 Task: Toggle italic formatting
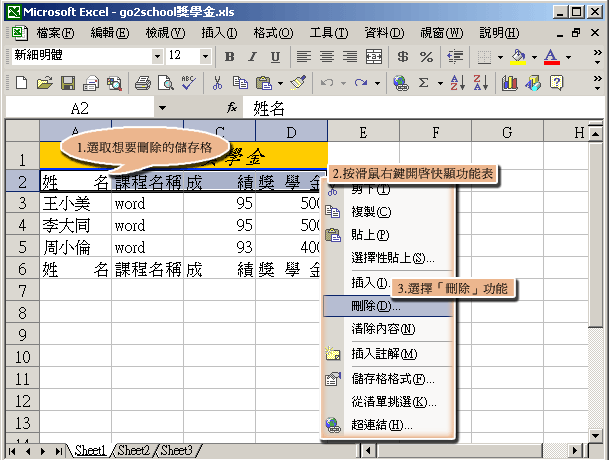pos(251,56)
